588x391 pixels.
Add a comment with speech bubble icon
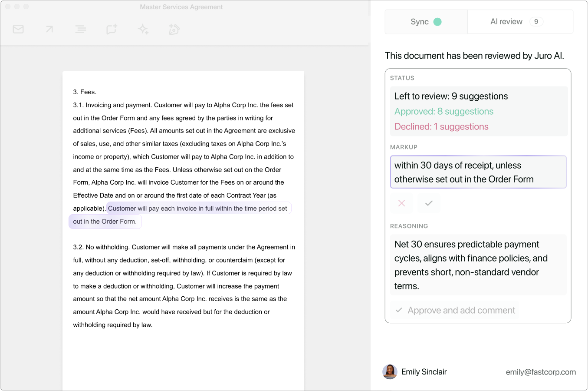112,29
